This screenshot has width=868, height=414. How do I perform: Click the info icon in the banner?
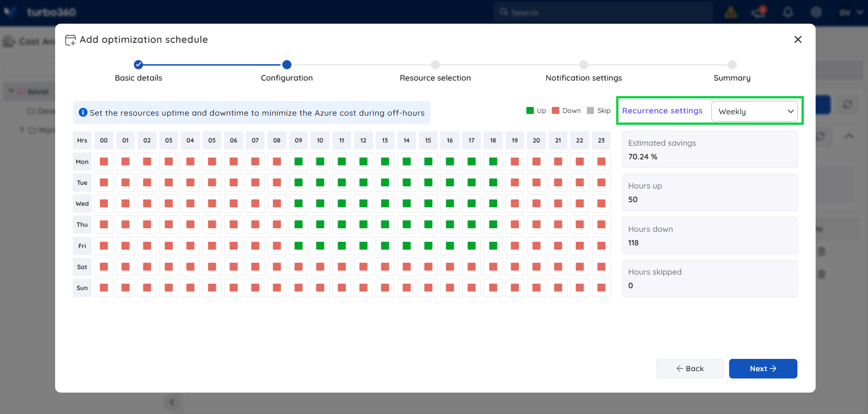pos(83,112)
